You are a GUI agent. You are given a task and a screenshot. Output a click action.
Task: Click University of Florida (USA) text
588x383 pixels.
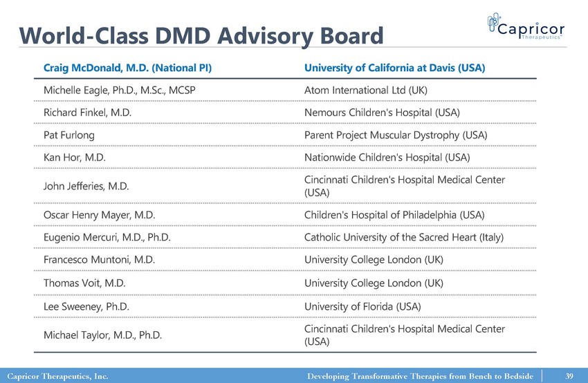pyautogui.click(x=362, y=306)
